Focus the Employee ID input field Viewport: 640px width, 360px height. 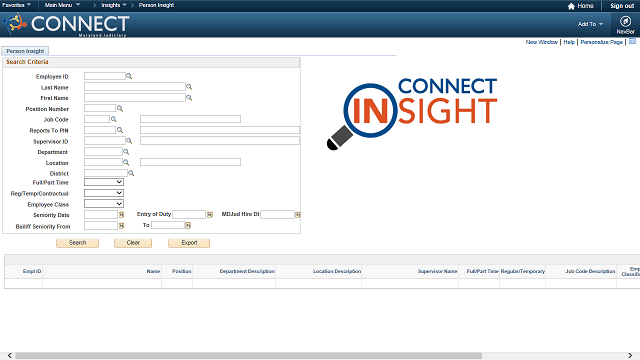coord(105,76)
